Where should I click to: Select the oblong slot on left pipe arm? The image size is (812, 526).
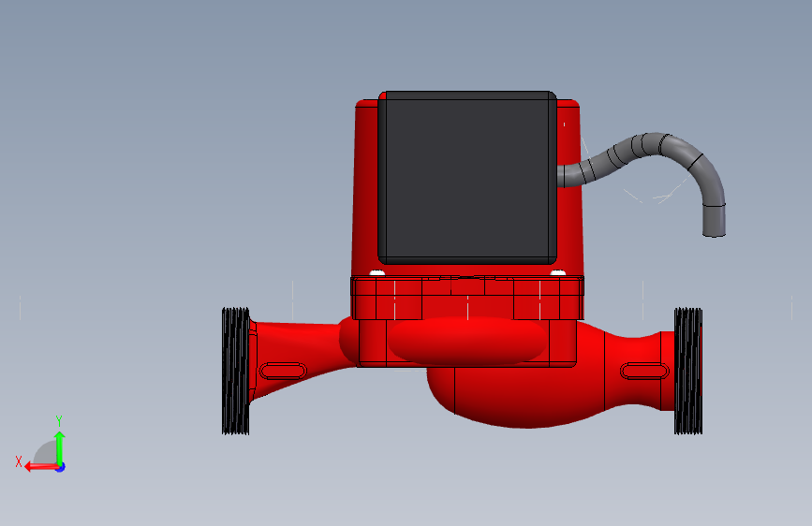click(283, 371)
